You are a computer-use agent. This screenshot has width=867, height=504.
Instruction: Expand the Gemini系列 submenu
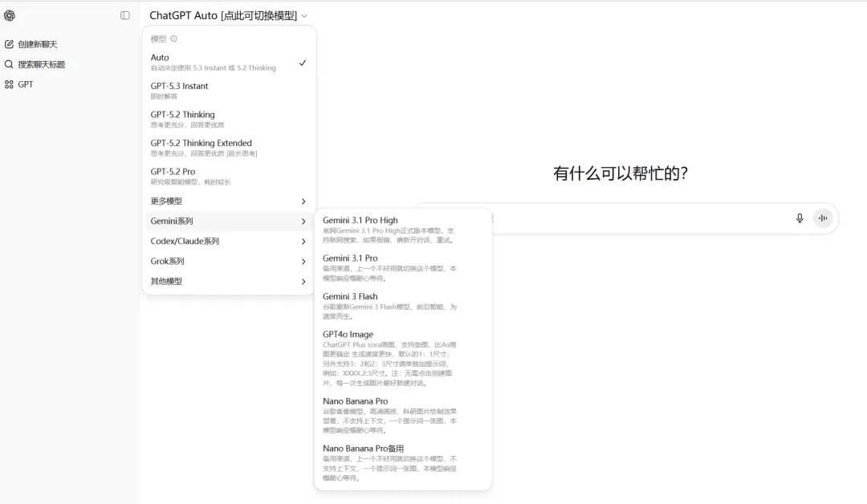pos(228,221)
